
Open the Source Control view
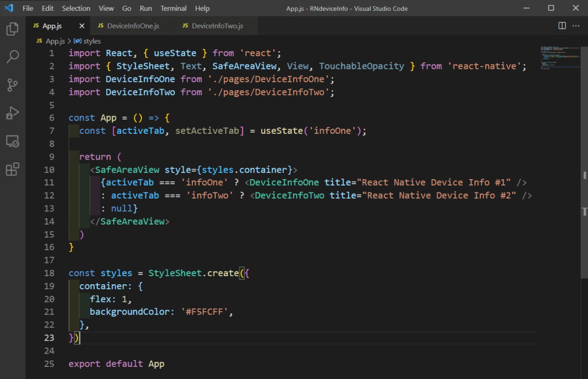tap(13, 85)
